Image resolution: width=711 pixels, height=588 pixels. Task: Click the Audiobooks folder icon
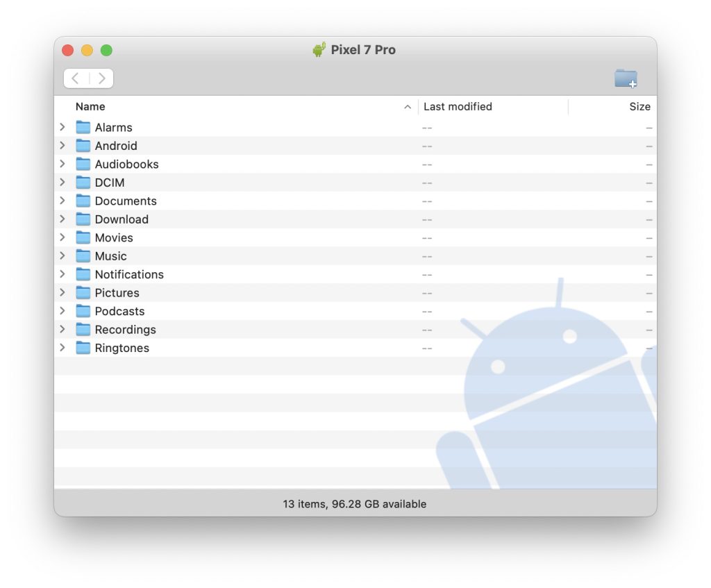83,164
